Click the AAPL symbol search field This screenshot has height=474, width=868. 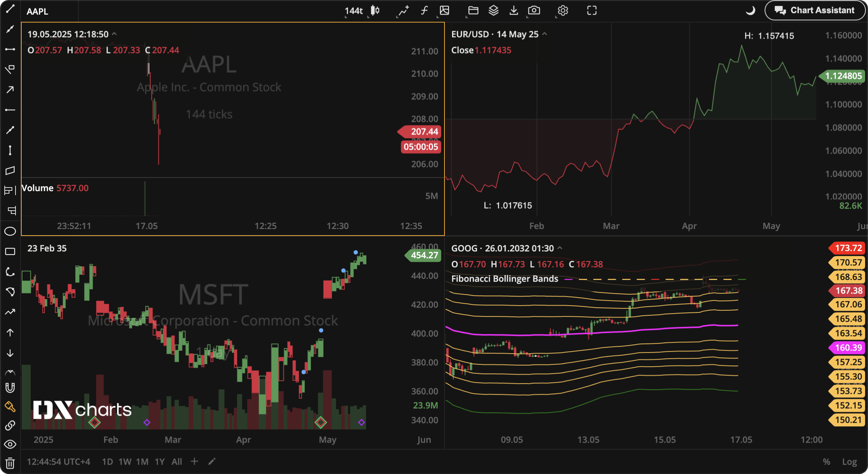click(38, 11)
